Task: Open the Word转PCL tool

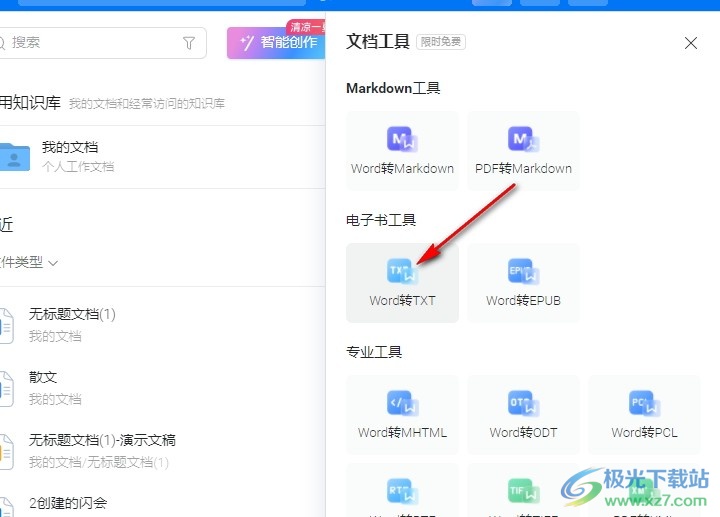Action: click(644, 415)
